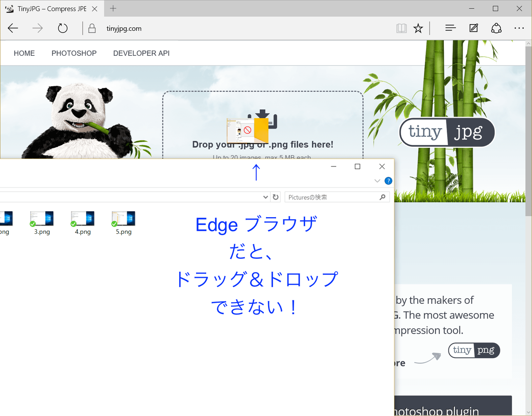The width and height of the screenshot is (532, 416).
Task: Minimize the Edge browser window
Action: click(472, 8)
